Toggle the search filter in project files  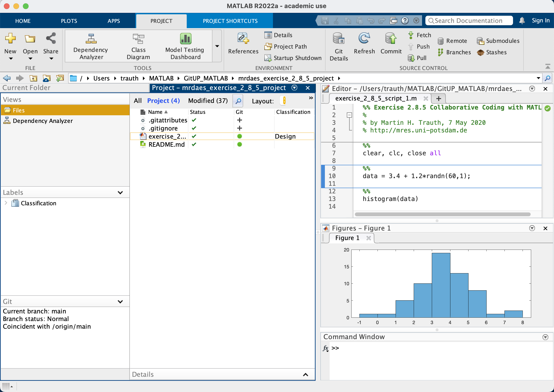[238, 101]
